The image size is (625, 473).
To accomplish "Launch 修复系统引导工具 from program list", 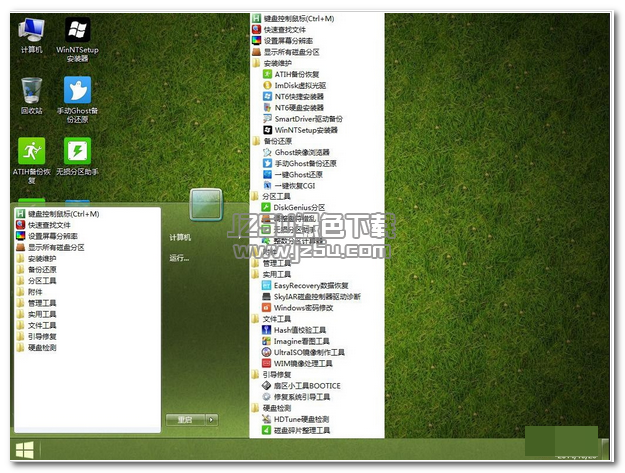I will pyautogui.click(x=296, y=397).
